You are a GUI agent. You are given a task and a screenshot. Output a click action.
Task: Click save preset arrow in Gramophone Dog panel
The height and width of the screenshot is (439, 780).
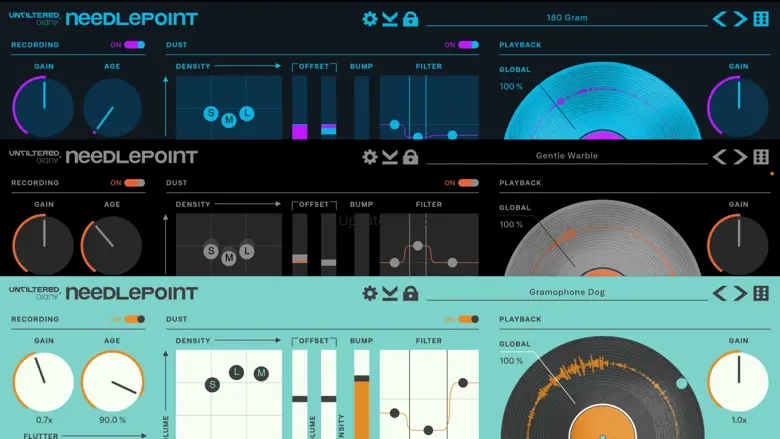coord(390,293)
